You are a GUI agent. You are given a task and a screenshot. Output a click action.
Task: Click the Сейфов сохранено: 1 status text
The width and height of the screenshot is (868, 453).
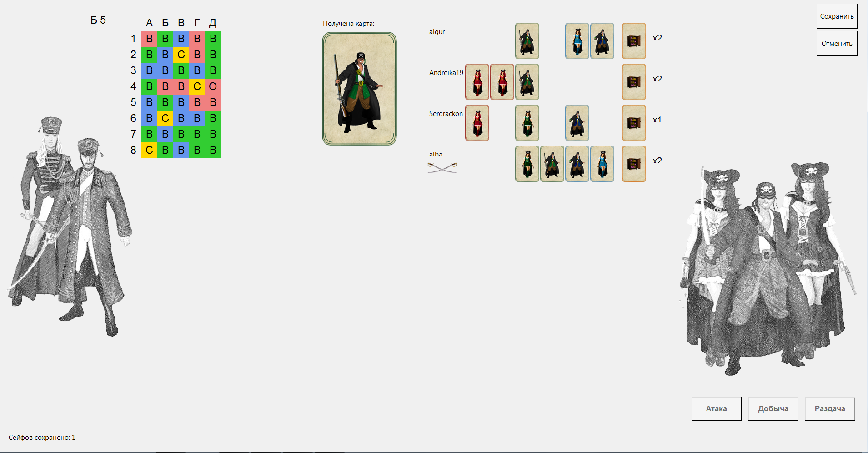(42, 438)
